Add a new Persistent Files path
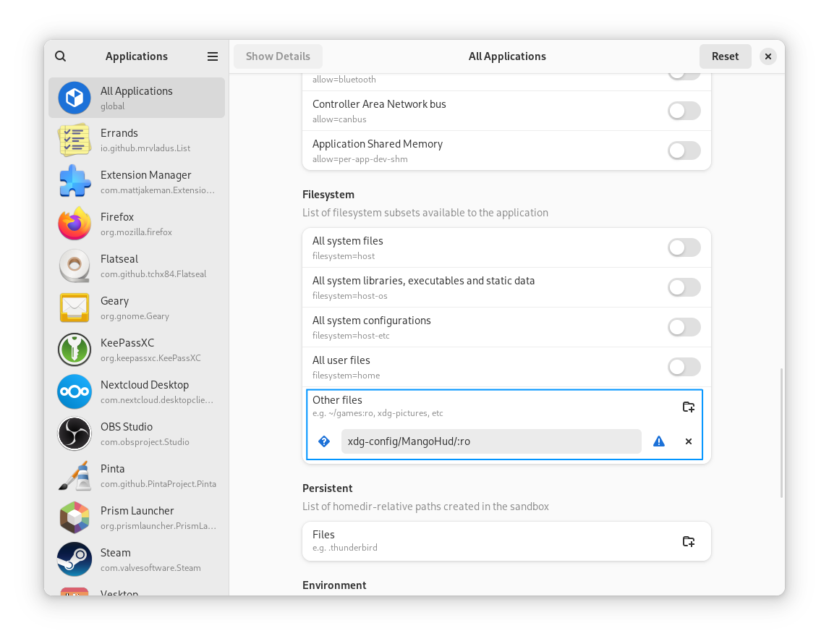Image resolution: width=829 pixels, height=644 pixels. tap(688, 541)
